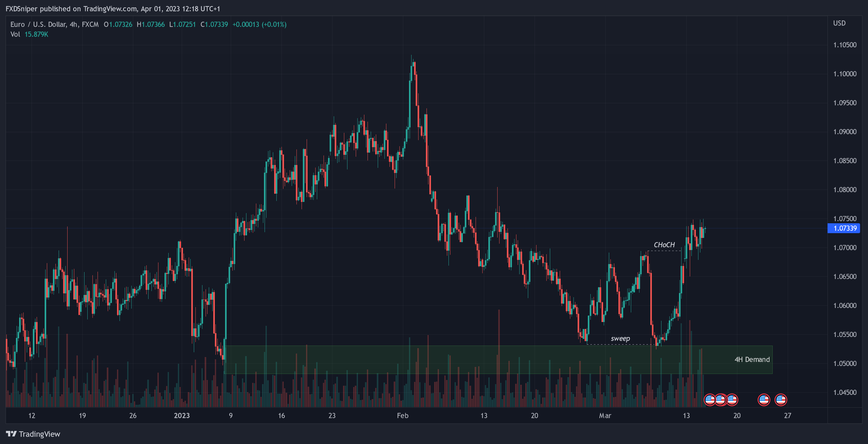The width and height of the screenshot is (868, 444).
Task: Click the US flag event icon second from right
Action: click(763, 399)
